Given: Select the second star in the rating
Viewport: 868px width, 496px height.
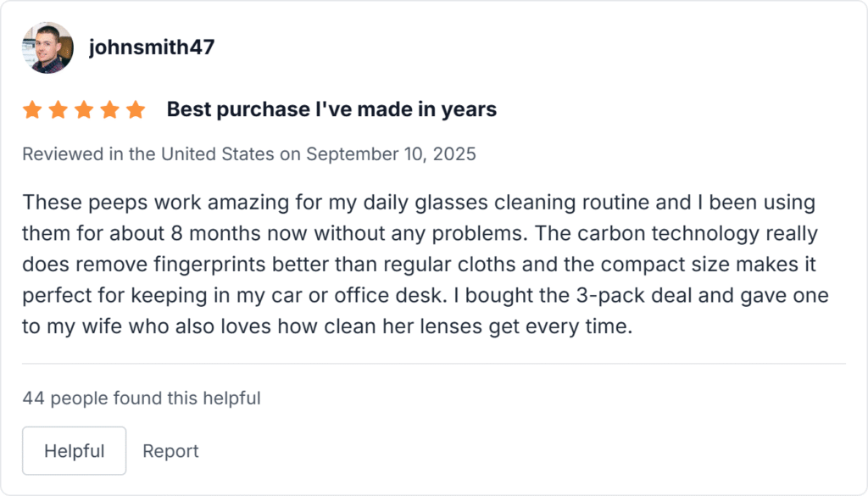Looking at the screenshot, I should (58, 109).
